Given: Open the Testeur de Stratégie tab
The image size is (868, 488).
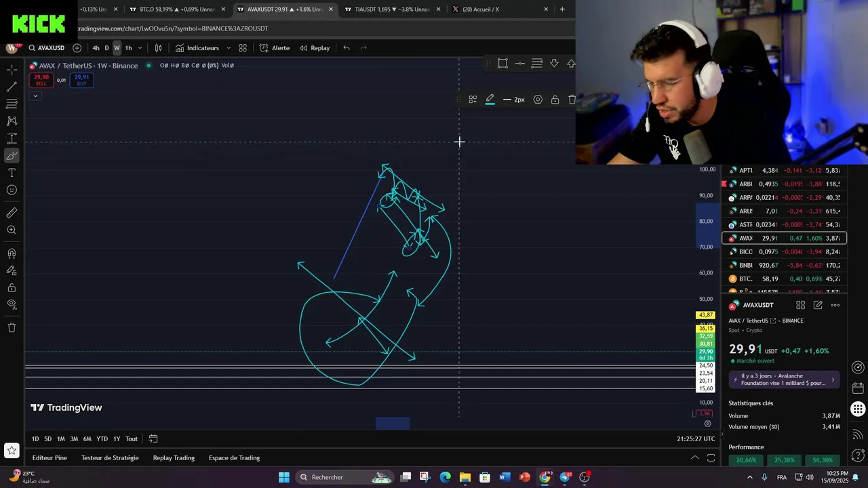Looking at the screenshot, I should [x=110, y=458].
